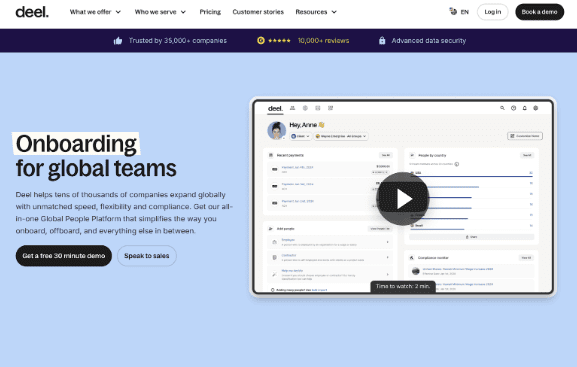
Task: Open Customer stories page
Action: click(258, 12)
